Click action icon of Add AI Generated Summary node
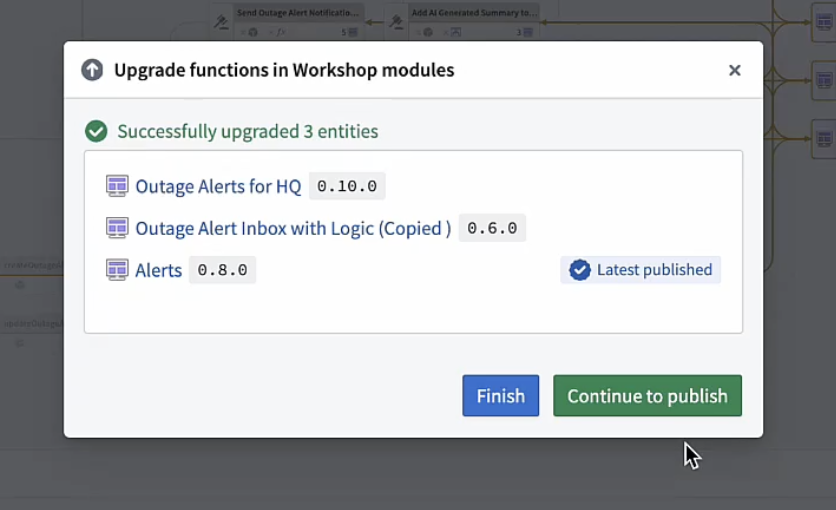Screen dimensions: 836x510 (x=396, y=22)
